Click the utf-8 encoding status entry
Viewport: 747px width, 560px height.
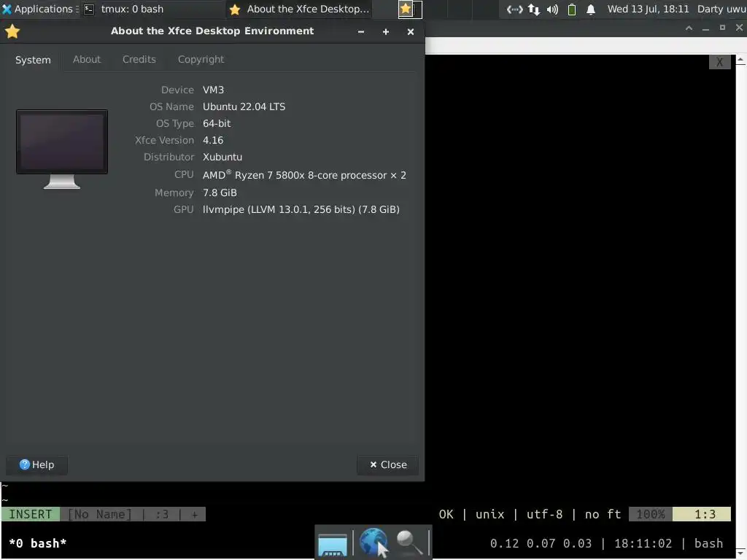coord(544,514)
